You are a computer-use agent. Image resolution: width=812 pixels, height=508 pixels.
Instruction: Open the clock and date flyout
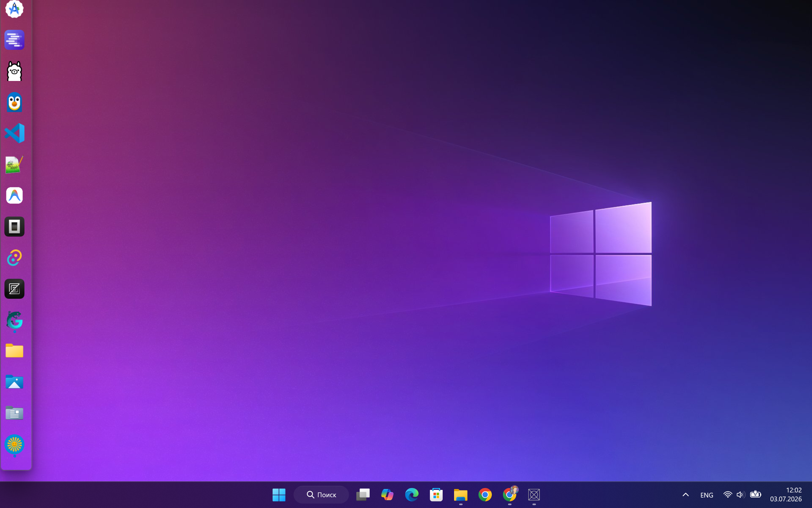point(786,495)
